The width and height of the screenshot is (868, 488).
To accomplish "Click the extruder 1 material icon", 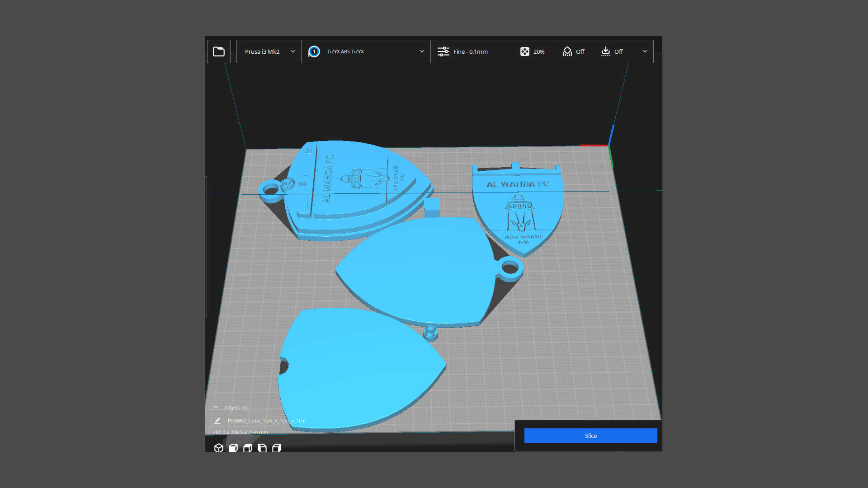I will click(x=314, y=52).
